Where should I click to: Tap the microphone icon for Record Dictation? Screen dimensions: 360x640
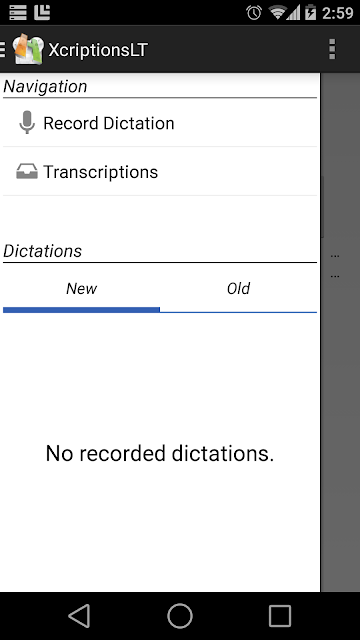27,122
